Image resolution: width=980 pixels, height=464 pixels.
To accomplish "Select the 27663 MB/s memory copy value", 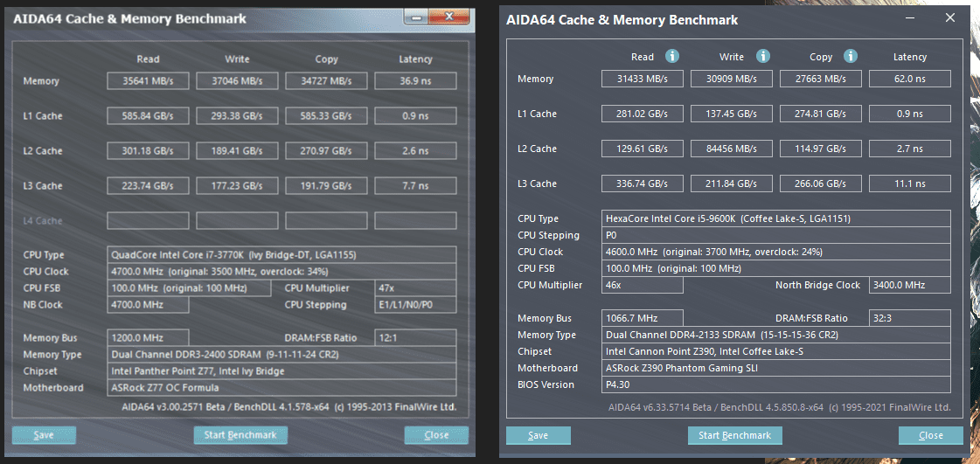I will tap(821, 79).
